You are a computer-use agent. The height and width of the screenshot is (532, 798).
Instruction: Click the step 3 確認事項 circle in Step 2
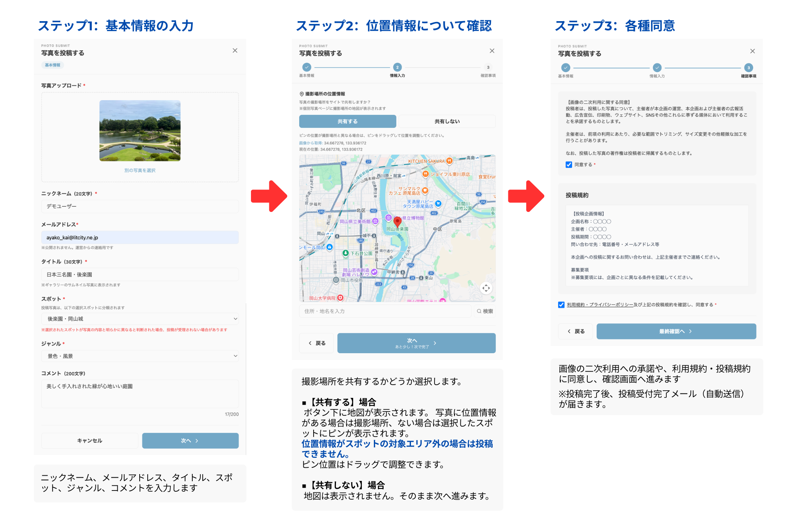tap(488, 67)
